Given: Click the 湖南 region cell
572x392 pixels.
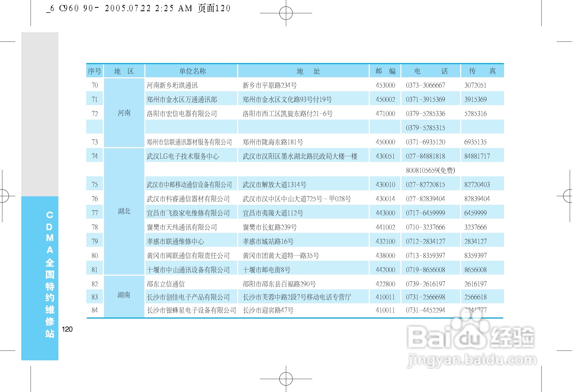Looking at the screenshot, I should pyautogui.click(x=124, y=295).
